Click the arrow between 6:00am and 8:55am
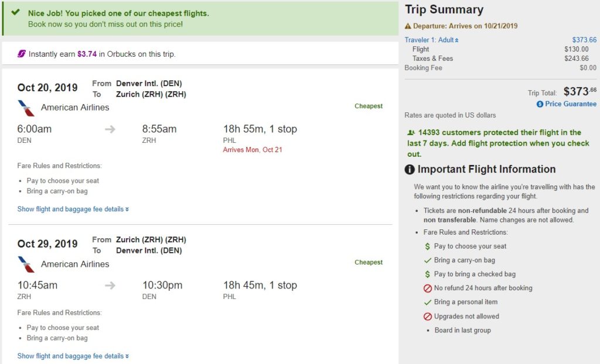This screenshot has width=600, height=364. (110, 129)
